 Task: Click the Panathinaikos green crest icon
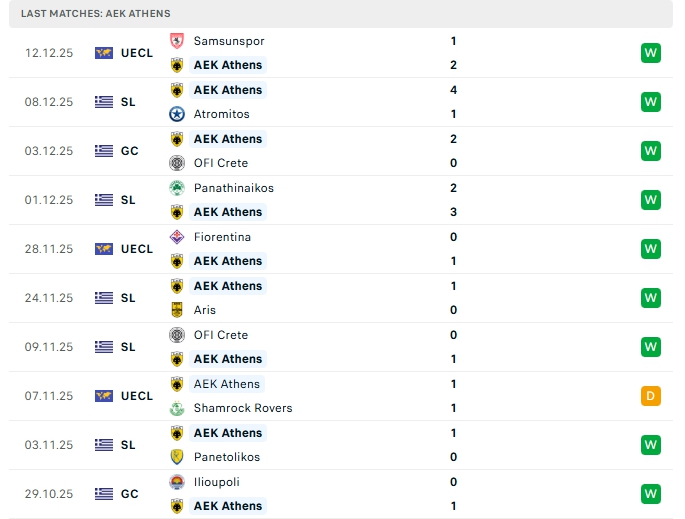[177, 188]
